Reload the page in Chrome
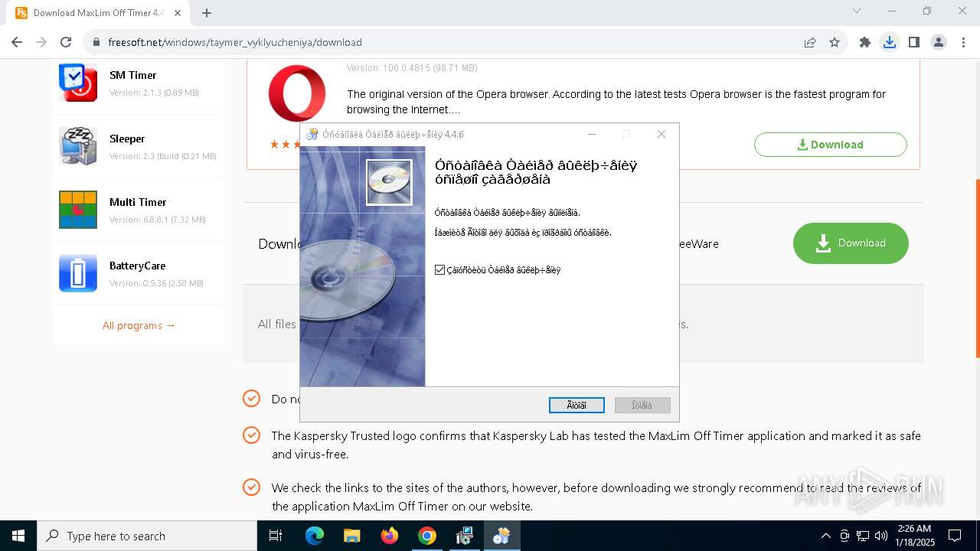Viewport: 980px width, 551px height. pyautogui.click(x=66, y=42)
